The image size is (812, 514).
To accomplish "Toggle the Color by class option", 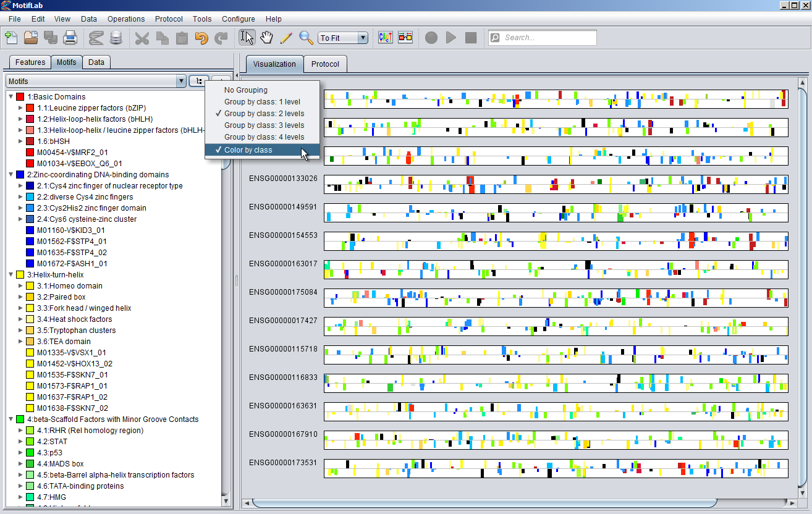I will [263, 150].
